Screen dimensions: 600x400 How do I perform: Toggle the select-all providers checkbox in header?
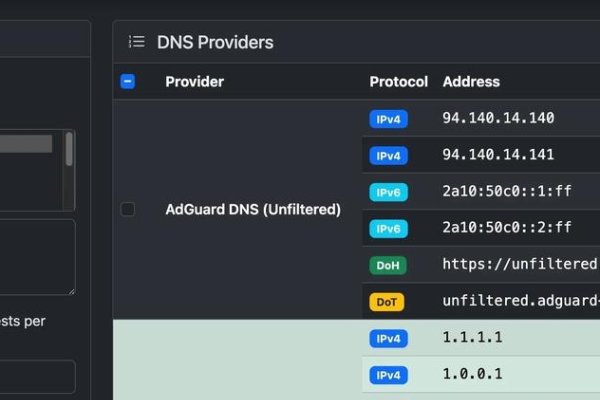tap(128, 82)
